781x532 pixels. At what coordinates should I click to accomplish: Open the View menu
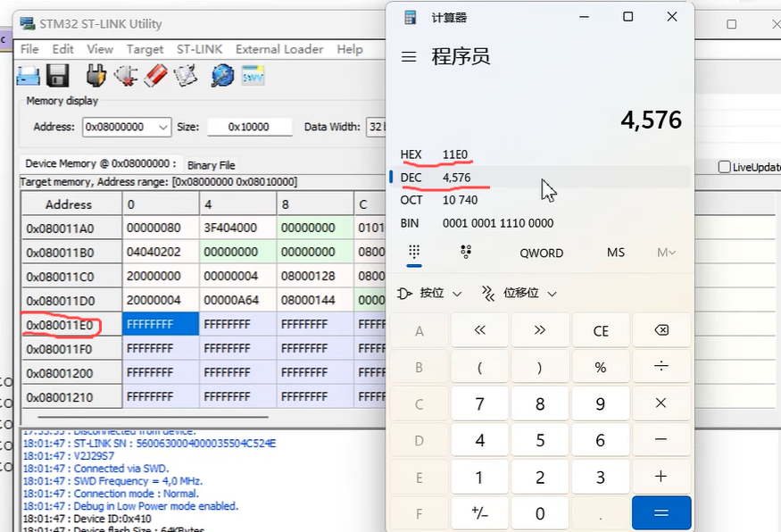click(x=100, y=49)
